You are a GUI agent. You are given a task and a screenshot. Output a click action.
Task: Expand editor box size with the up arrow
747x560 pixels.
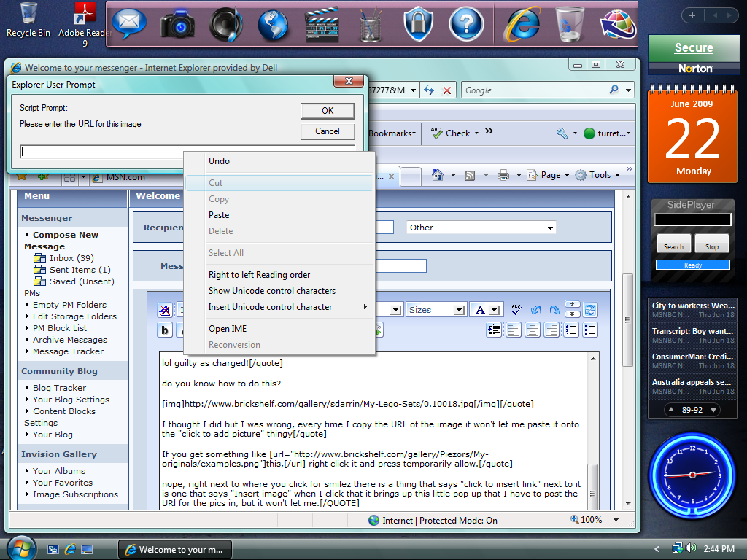pyautogui.click(x=572, y=304)
